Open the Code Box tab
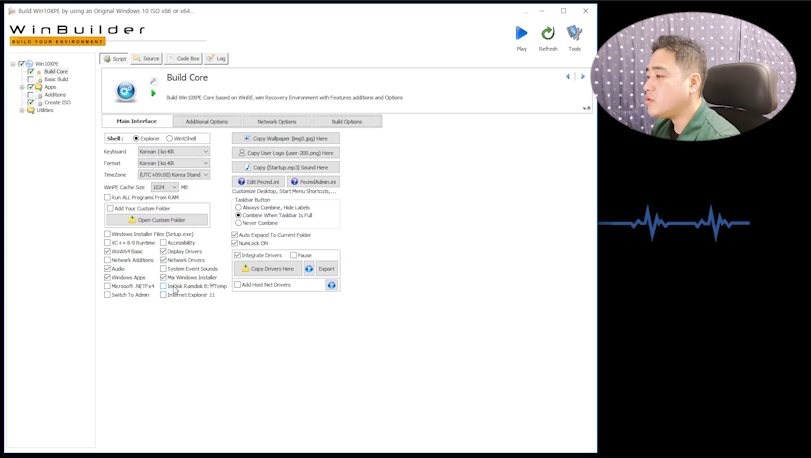Screen dimensions: 811x458 183,58
